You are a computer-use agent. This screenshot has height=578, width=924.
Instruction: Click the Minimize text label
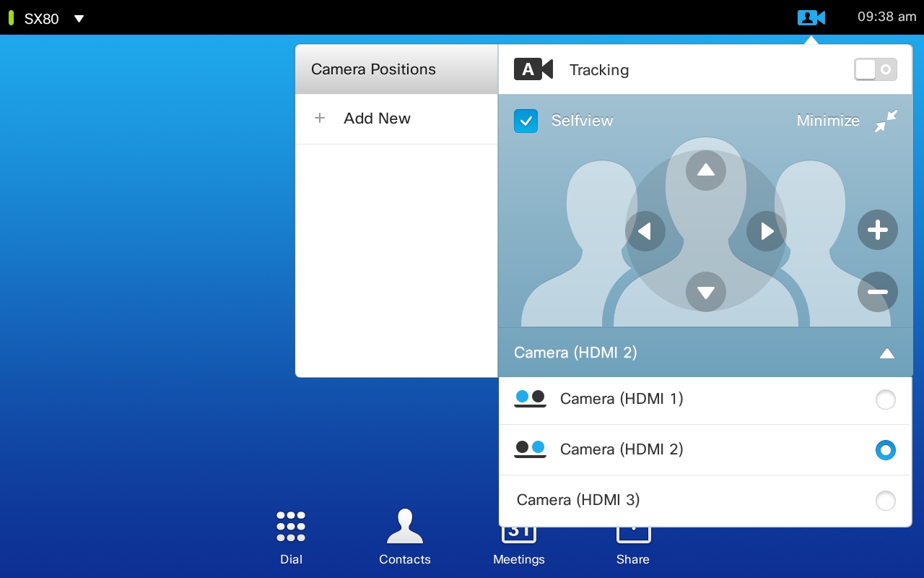click(828, 121)
